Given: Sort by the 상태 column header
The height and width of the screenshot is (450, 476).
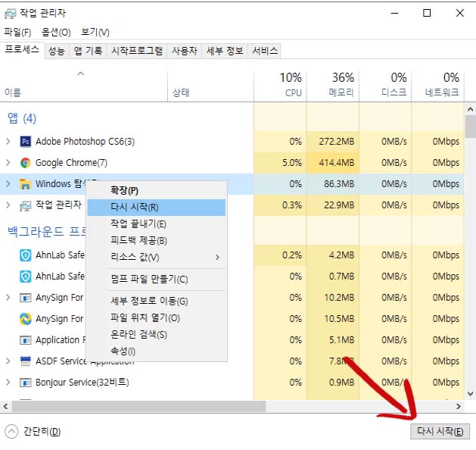Looking at the screenshot, I should click(x=210, y=86).
